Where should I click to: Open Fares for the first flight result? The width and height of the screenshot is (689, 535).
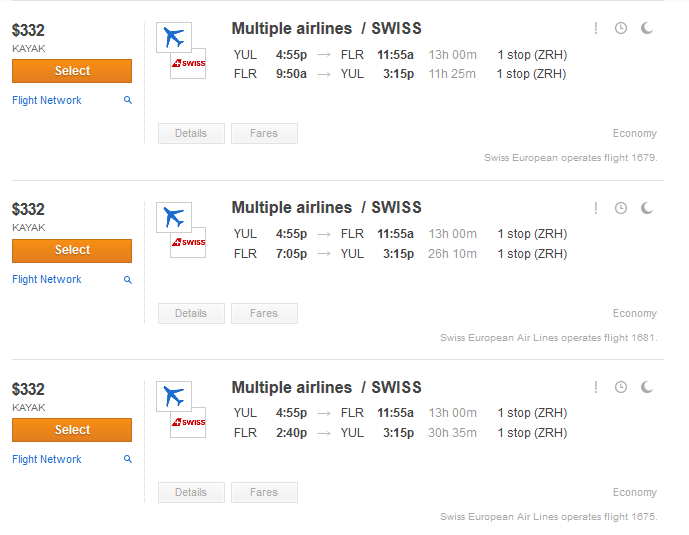pyautogui.click(x=264, y=134)
